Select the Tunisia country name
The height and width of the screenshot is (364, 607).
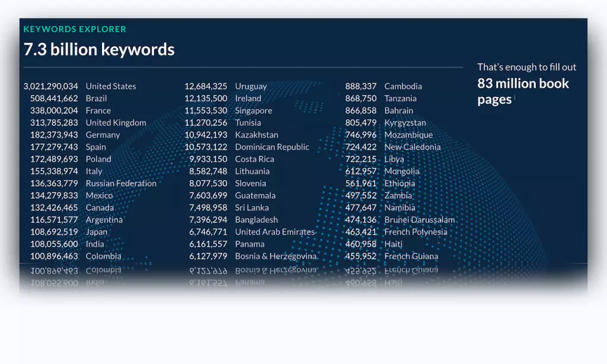pos(248,123)
